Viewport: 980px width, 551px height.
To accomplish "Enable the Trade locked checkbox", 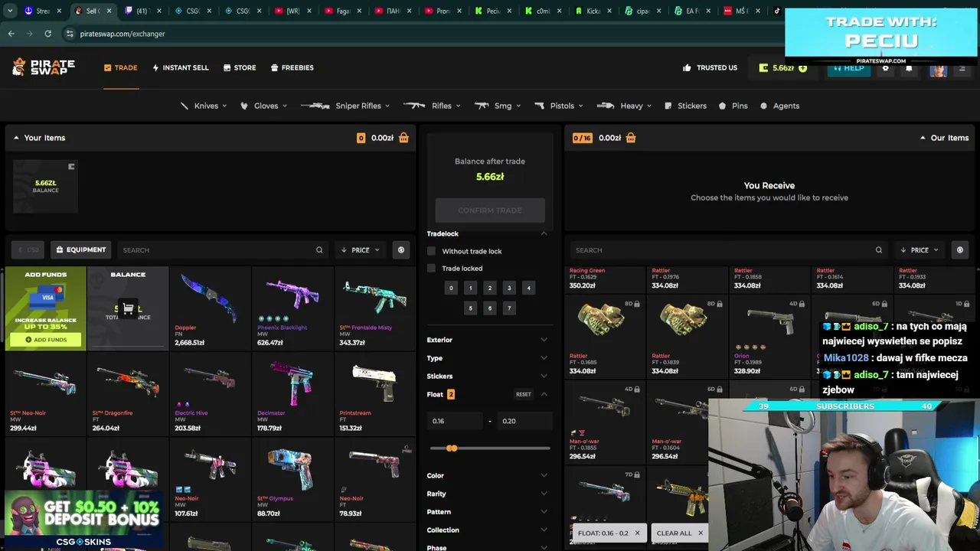I will tap(431, 269).
